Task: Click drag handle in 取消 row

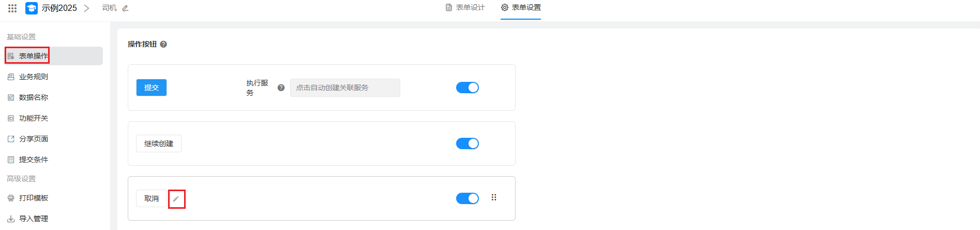Action: pos(494,197)
